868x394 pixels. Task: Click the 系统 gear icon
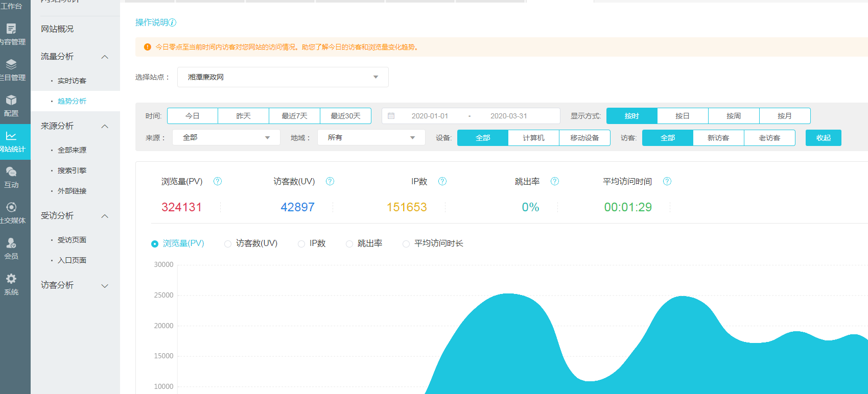pos(11,279)
